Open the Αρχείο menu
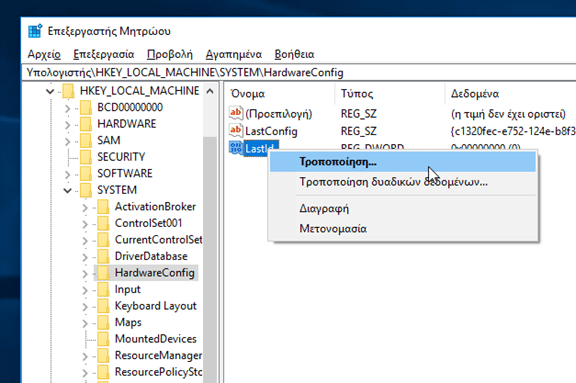576x383 pixels. [44, 54]
